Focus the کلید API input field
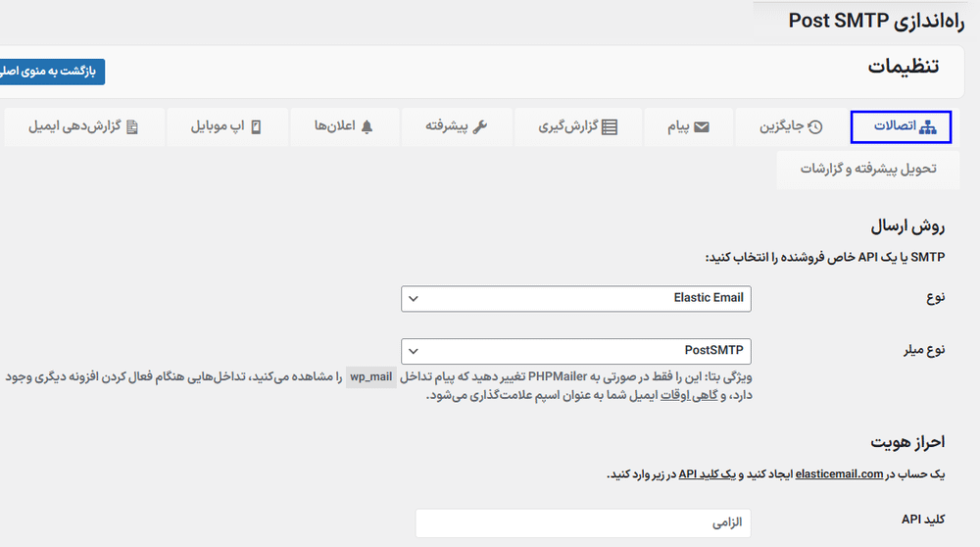Screen dimensions: 980x547 tap(583, 522)
